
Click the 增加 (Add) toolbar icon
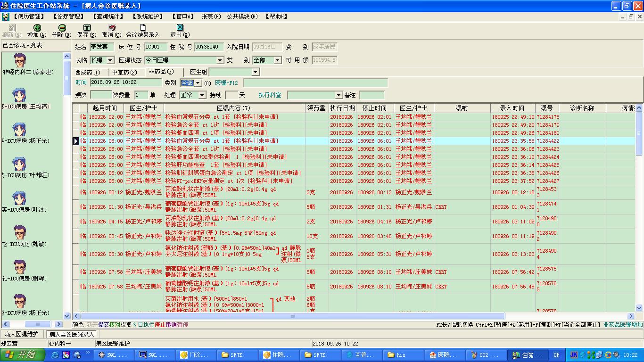[x=37, y=28]
